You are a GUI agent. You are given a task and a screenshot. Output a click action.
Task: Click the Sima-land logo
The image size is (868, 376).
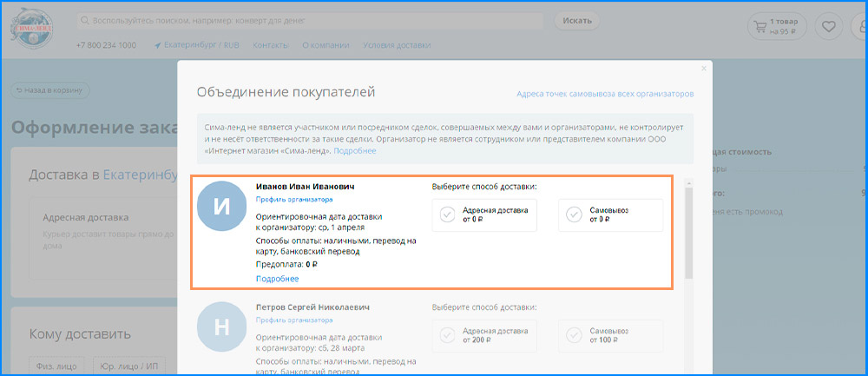pyautogui.click(x=31, y=30)
